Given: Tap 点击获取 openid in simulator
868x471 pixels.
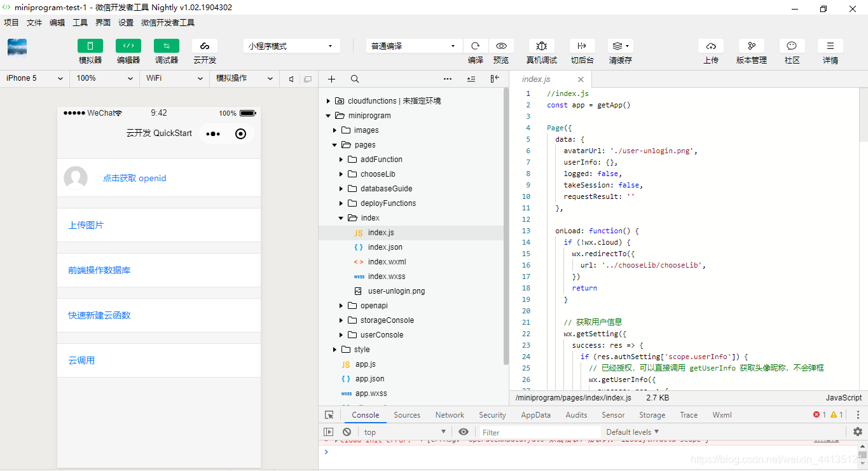Looking at the screenshot, I should (135, 178).
